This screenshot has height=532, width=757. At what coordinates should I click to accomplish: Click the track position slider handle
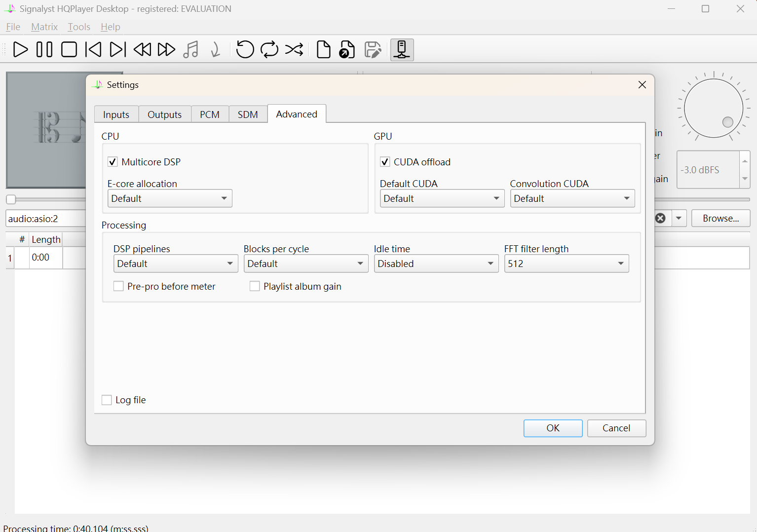[11, 199]
